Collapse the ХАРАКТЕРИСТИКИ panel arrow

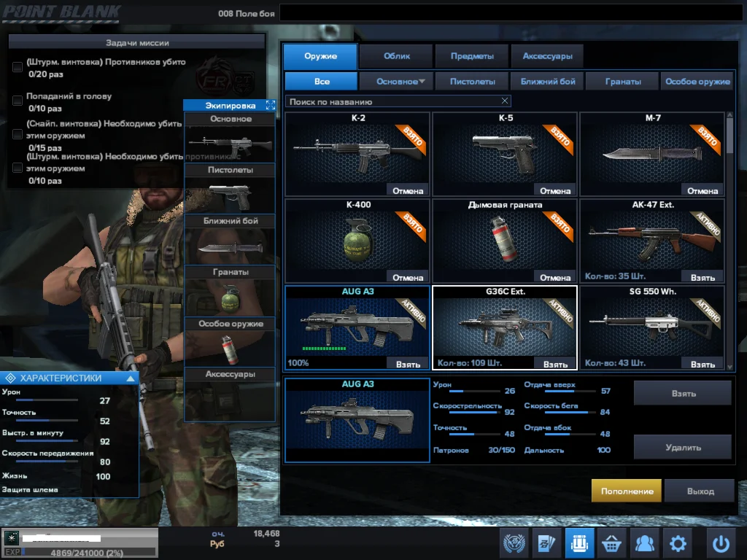[131, 378]
